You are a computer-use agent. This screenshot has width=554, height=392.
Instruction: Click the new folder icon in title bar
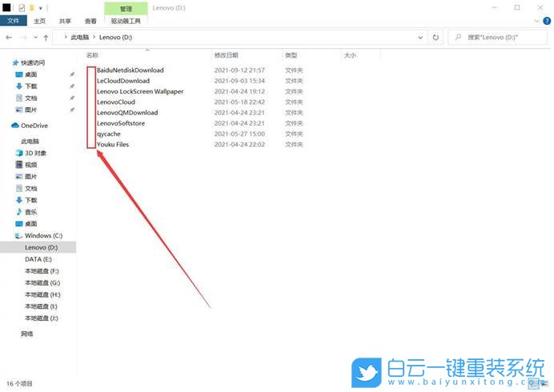pos(32,8)
